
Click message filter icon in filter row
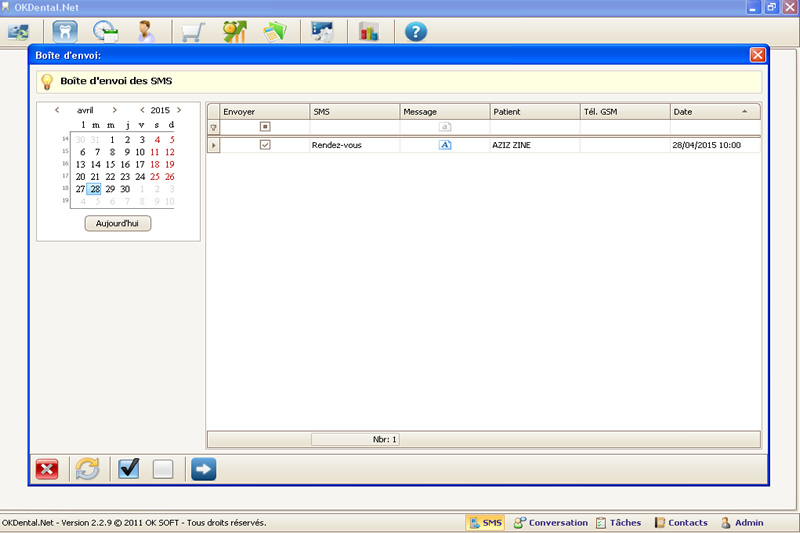pos(445,126)
